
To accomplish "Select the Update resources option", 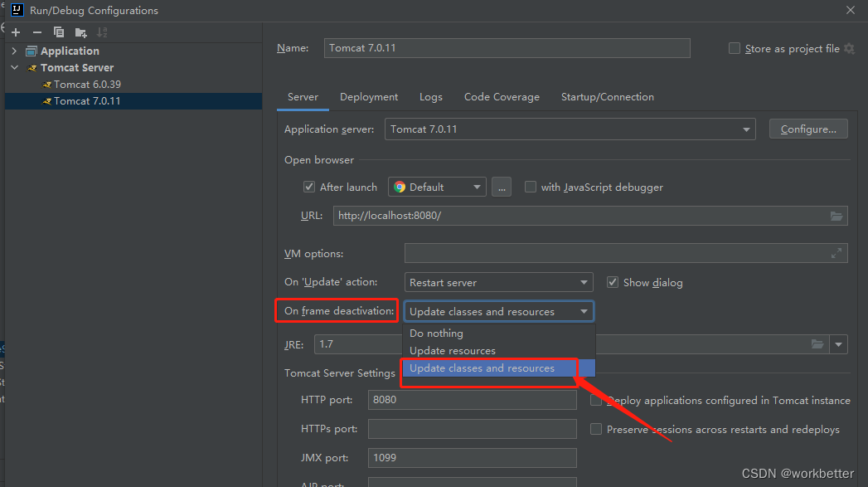I will point(499,351).
